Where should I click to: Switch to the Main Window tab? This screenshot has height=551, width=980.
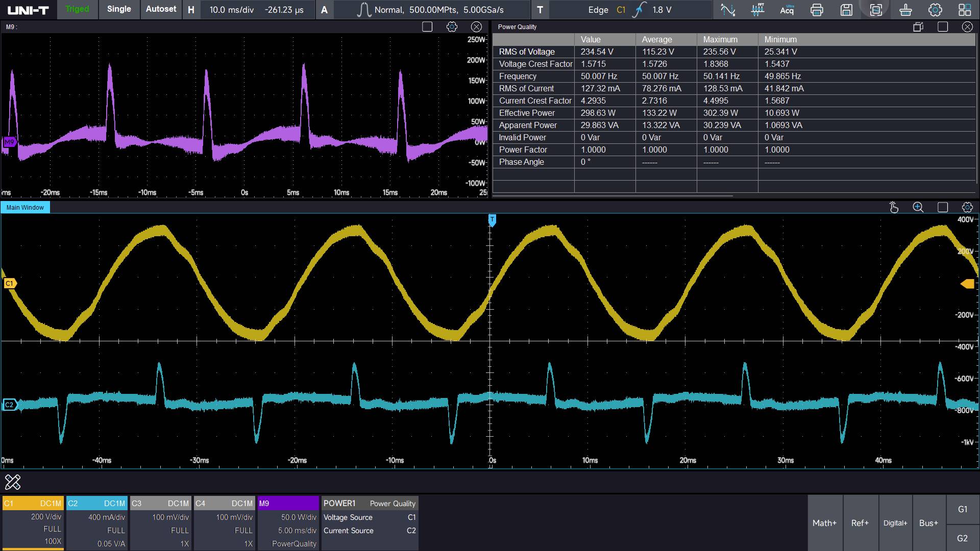(24, 207)
